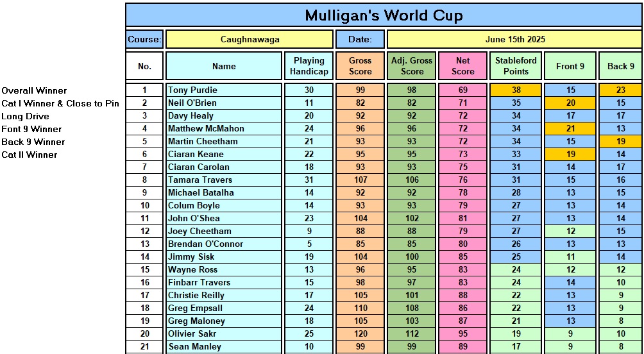This screenshot has width=644, height=354.
Task: Click the Mulligan's World Cup title cell
Action: (x=384, y=15)
